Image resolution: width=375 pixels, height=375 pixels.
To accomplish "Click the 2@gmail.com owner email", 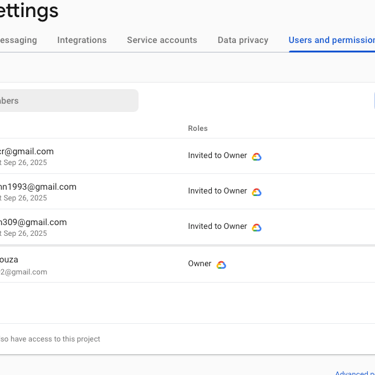I will tap(23, 272).
